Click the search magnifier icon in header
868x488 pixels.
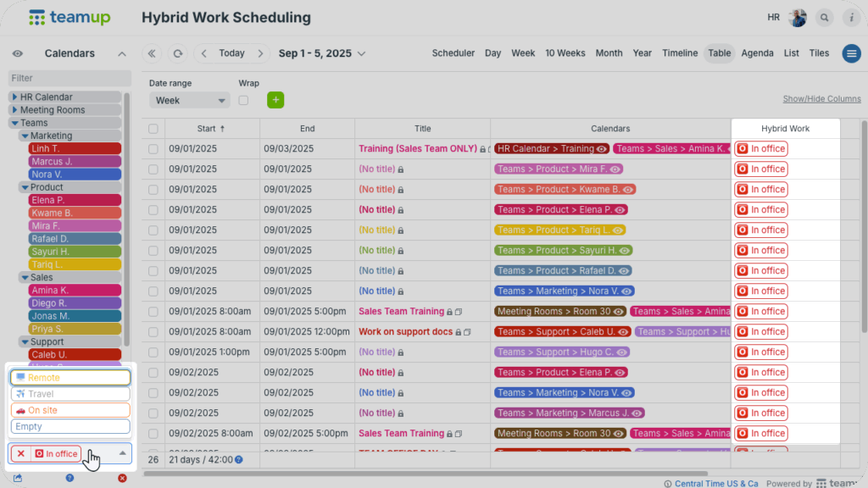824,18
